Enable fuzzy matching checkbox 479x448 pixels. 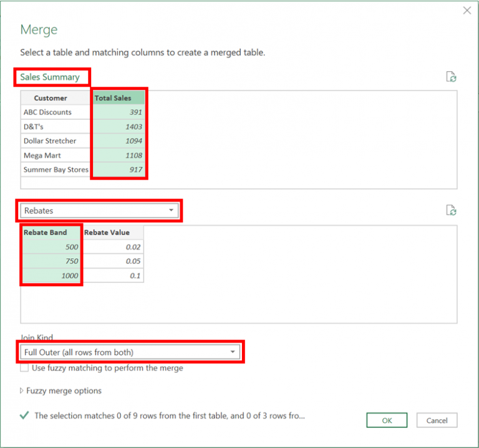(24, 368)
